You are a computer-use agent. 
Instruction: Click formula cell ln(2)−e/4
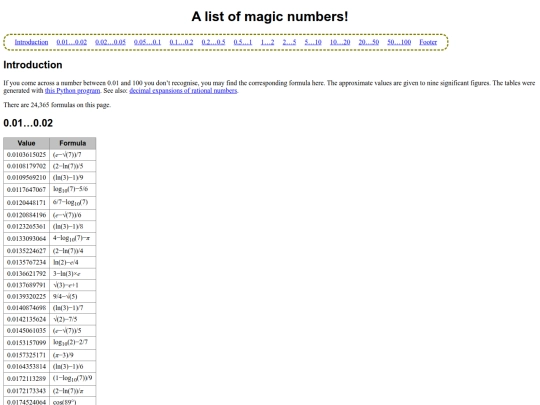pyautogui.click(x=73, y=262)
